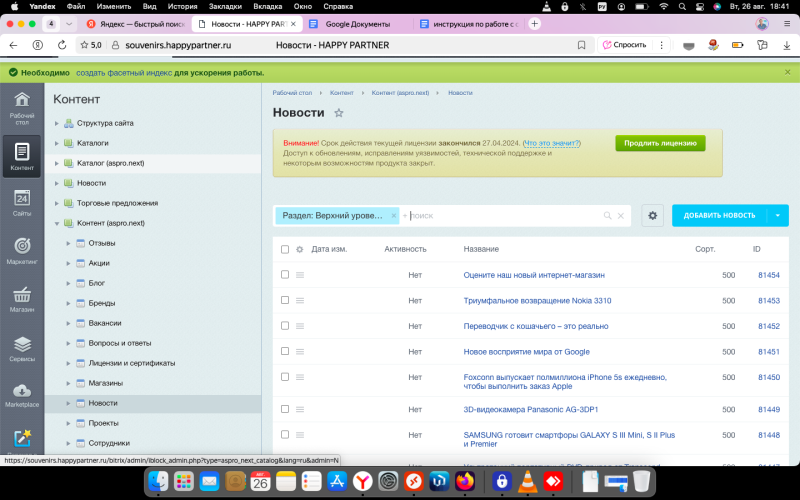Open VLC from the Dock

click(x=528, y=481)
